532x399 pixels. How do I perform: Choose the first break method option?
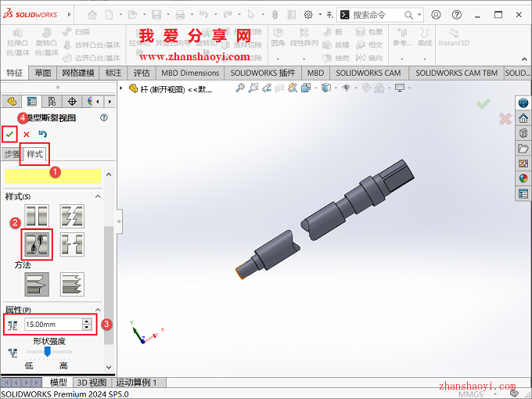click(38, 284)
